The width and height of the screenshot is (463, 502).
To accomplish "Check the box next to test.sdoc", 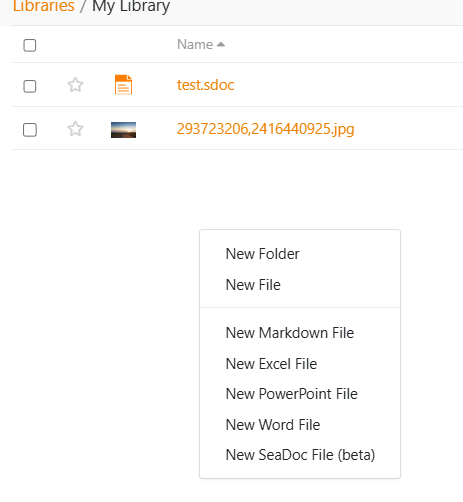I will click(x=30, y=86).
